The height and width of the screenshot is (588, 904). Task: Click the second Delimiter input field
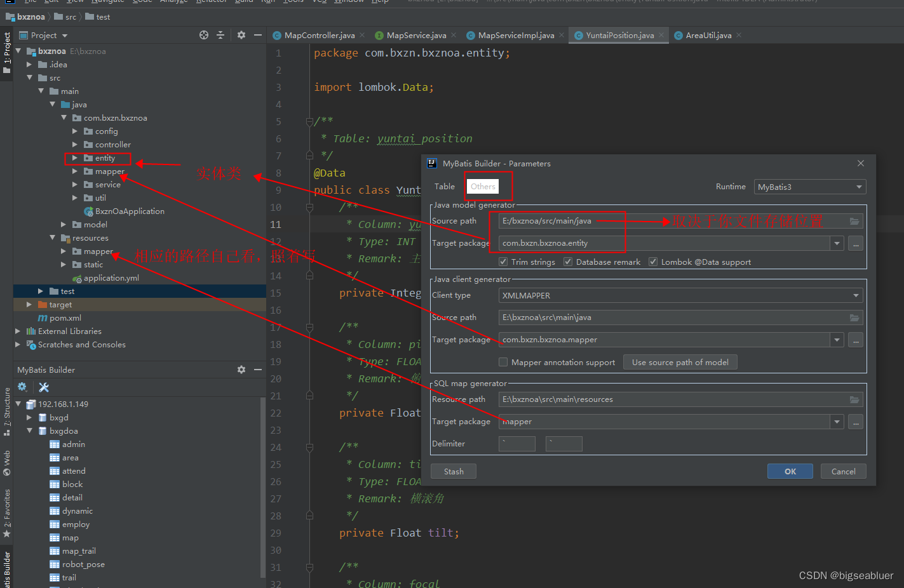(564, 444)
